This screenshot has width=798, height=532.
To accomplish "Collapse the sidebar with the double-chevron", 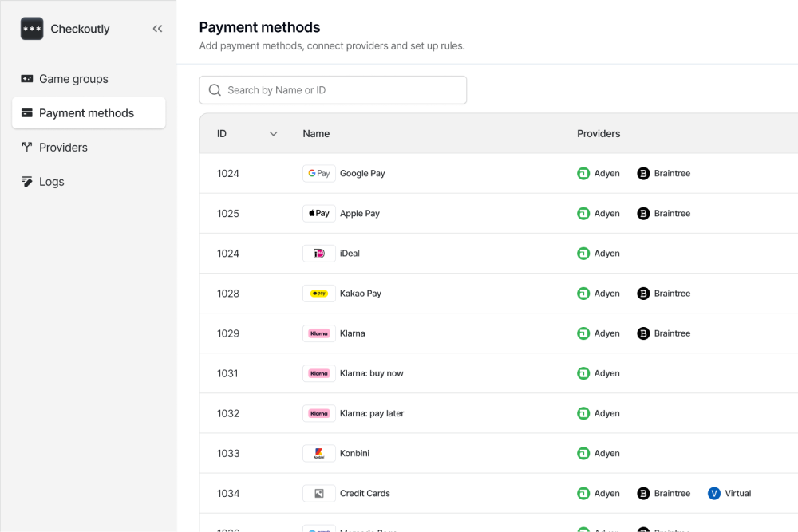I will point(157,28).
